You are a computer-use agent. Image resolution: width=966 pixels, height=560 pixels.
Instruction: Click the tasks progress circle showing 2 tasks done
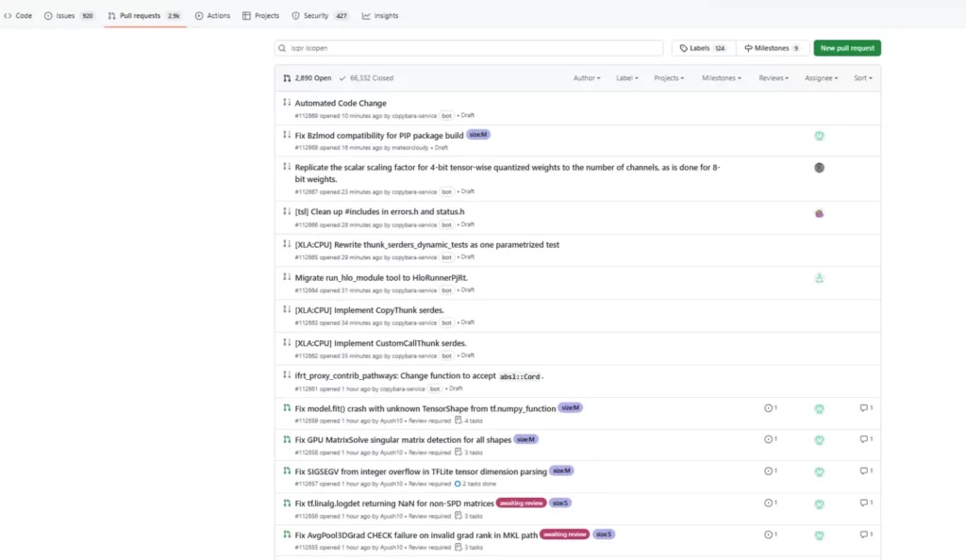459,483
